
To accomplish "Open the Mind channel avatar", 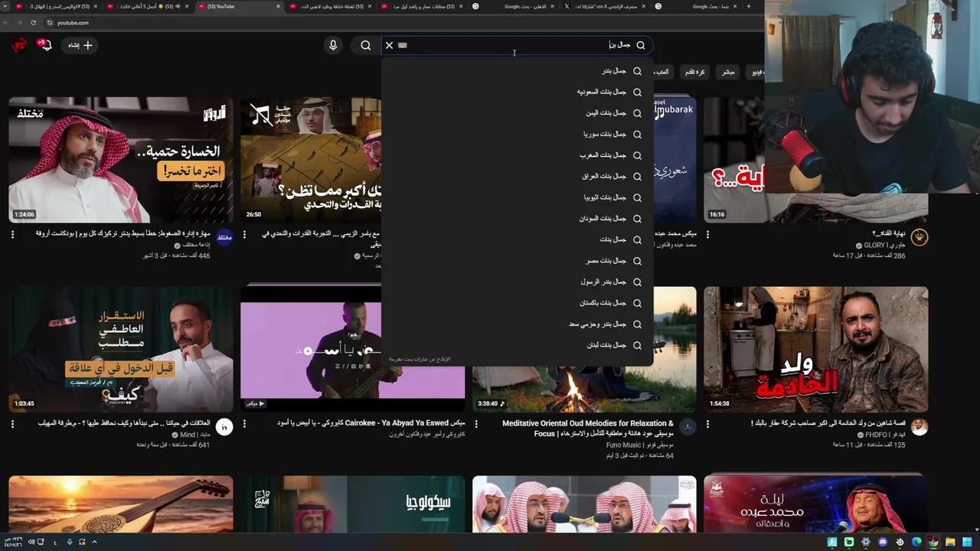I will tap(224, 427).
